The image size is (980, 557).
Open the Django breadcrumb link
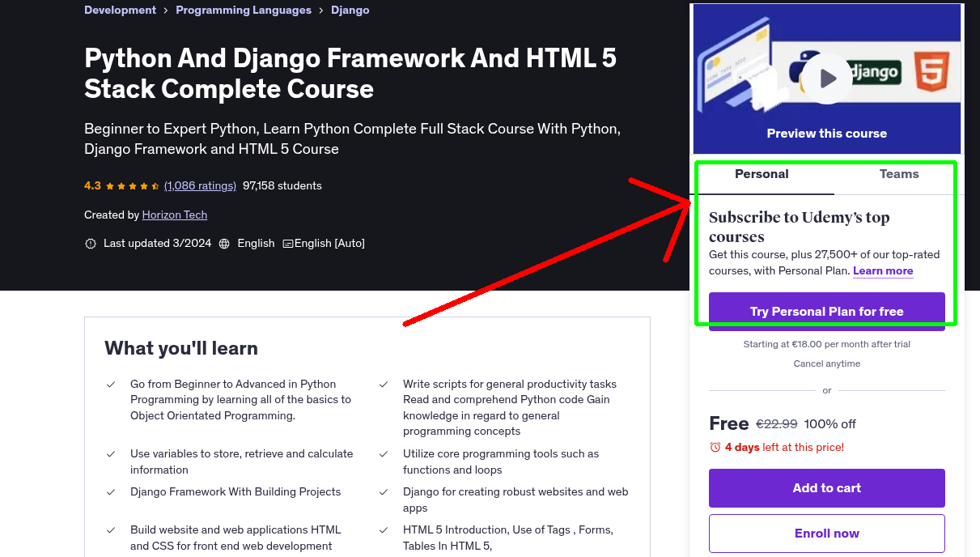(350, 10)
